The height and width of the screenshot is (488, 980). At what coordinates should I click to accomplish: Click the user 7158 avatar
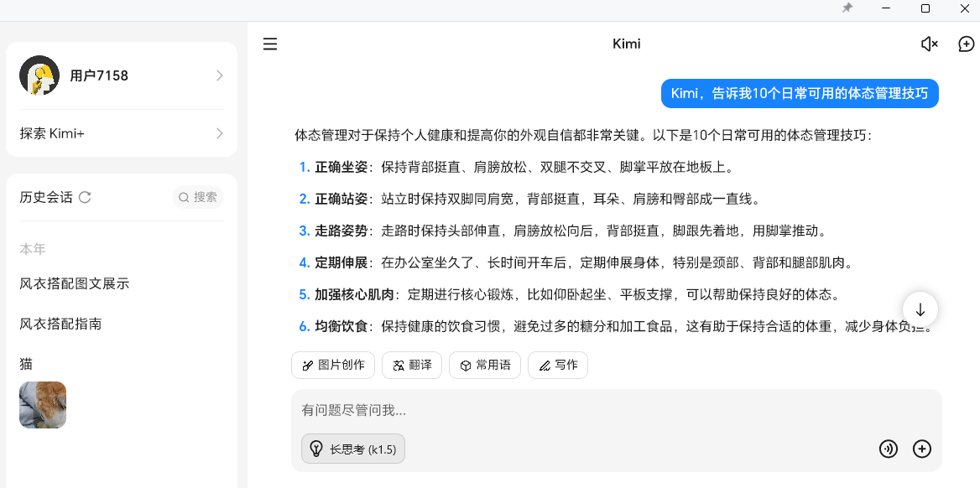[39, 75]
